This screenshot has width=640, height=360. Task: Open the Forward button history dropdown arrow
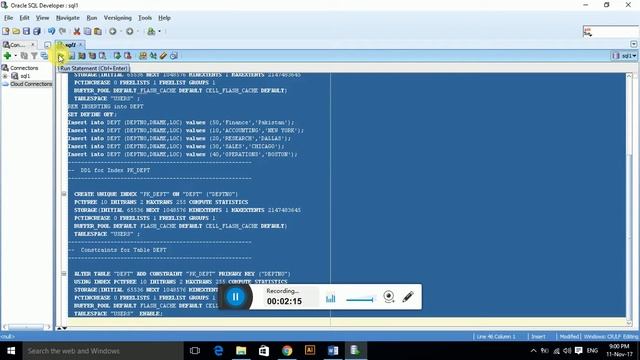138,31
